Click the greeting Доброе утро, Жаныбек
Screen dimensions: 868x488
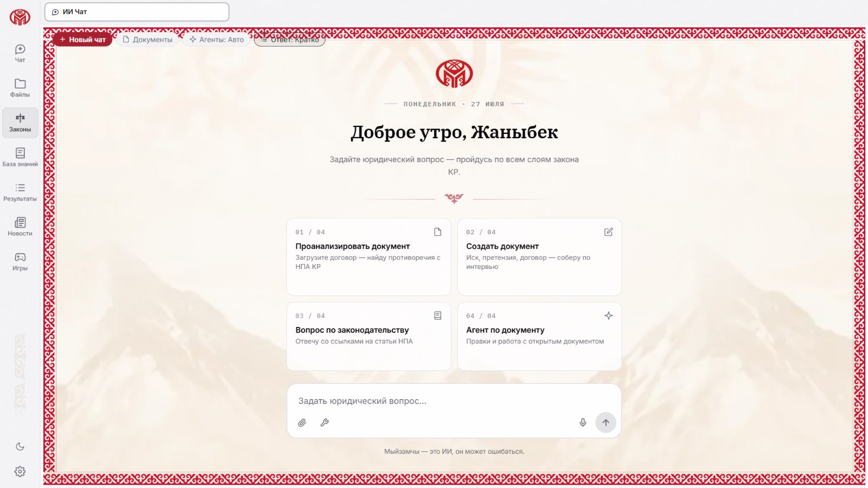click(x=454, y=132)
